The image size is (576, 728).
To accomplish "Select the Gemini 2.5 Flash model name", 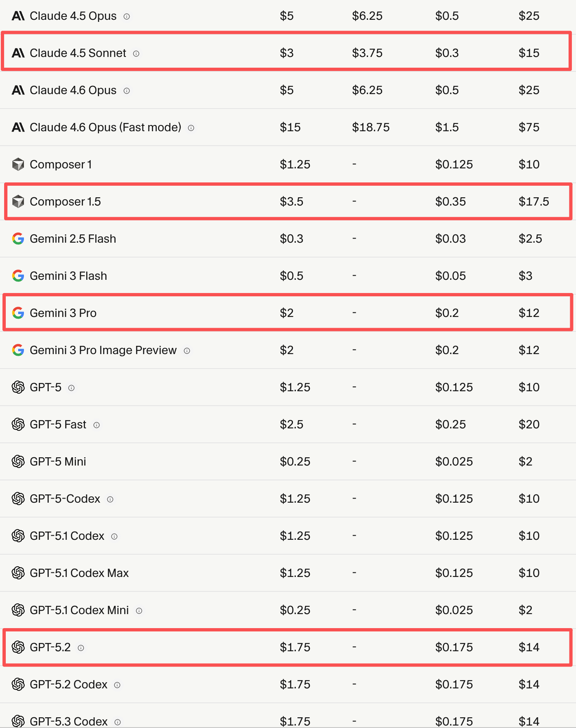I will [73, 239].
